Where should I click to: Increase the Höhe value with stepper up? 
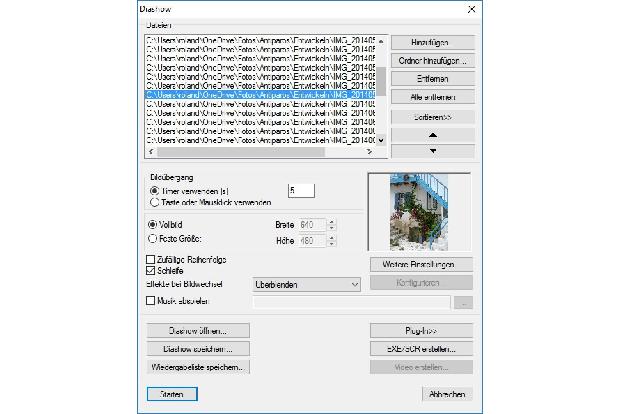332,238
